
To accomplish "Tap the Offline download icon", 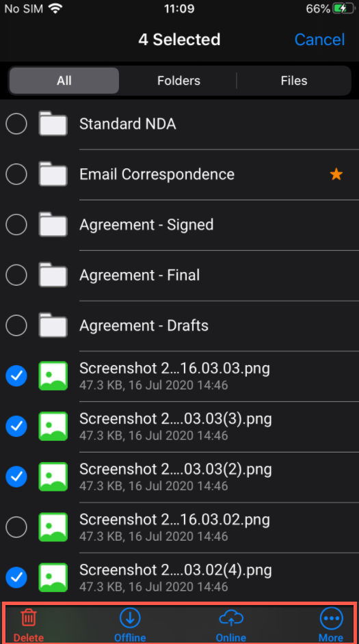I will click(130, 618).
